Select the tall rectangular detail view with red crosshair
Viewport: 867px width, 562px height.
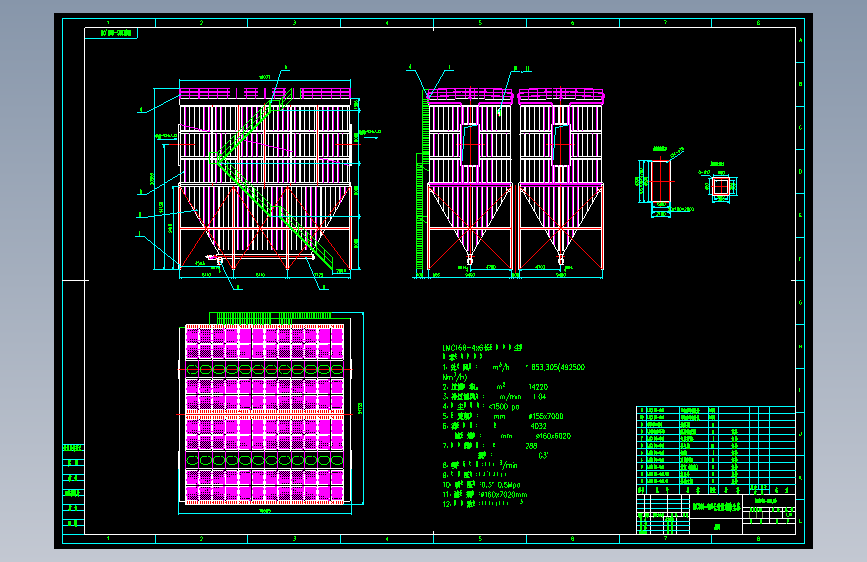point(660,183)
